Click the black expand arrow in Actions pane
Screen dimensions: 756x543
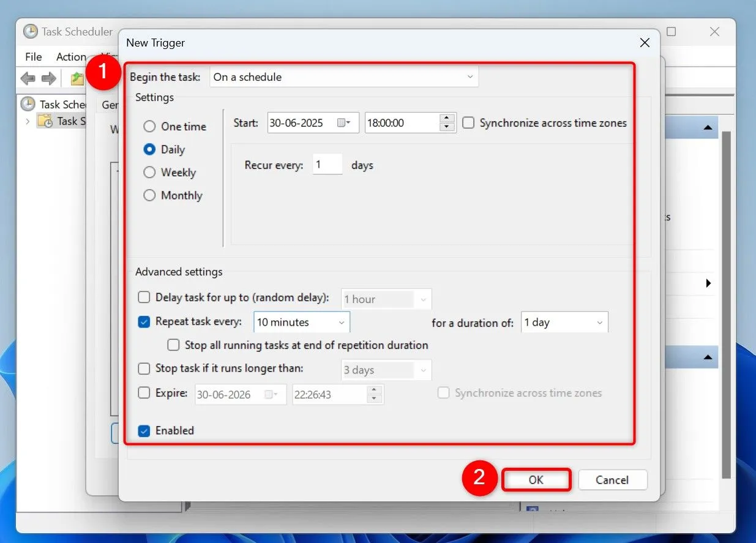coord(708,283)
